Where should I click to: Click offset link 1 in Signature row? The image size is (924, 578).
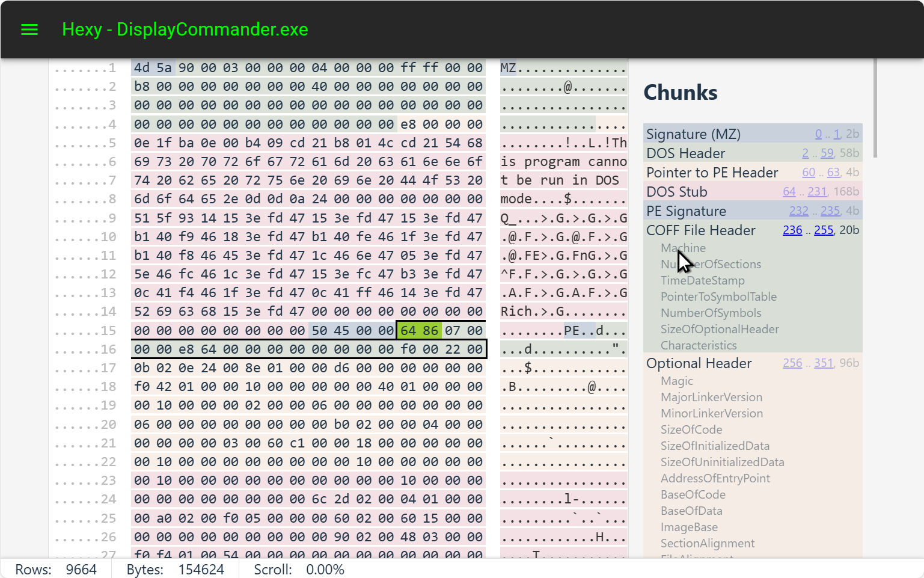click(x=837, y=134)
